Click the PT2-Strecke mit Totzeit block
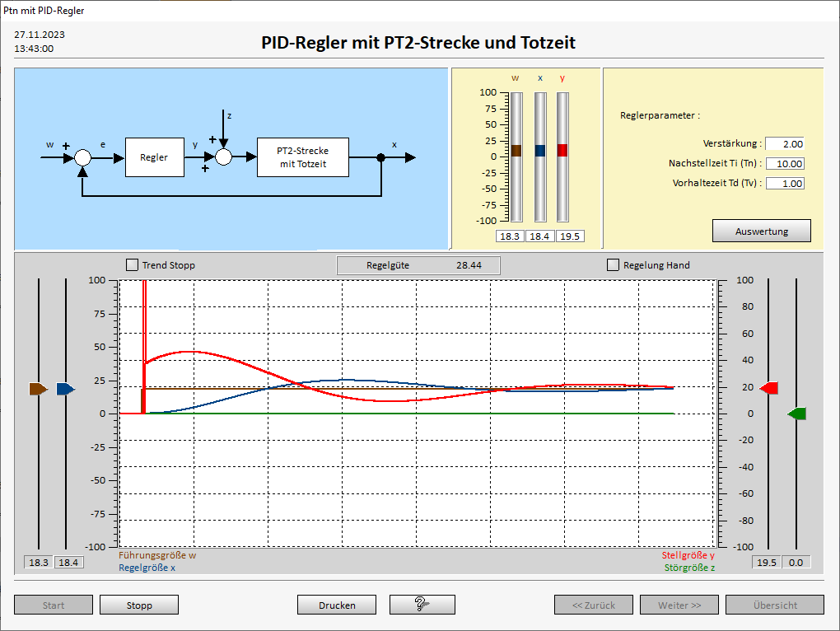Screen dimensions: 840x631 tap(302, 157)
